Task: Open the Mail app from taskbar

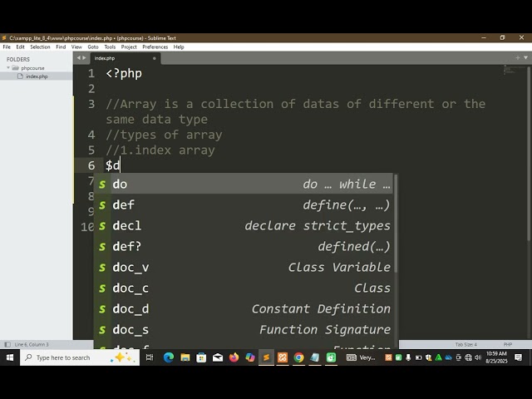Action: tap(218, 357)
